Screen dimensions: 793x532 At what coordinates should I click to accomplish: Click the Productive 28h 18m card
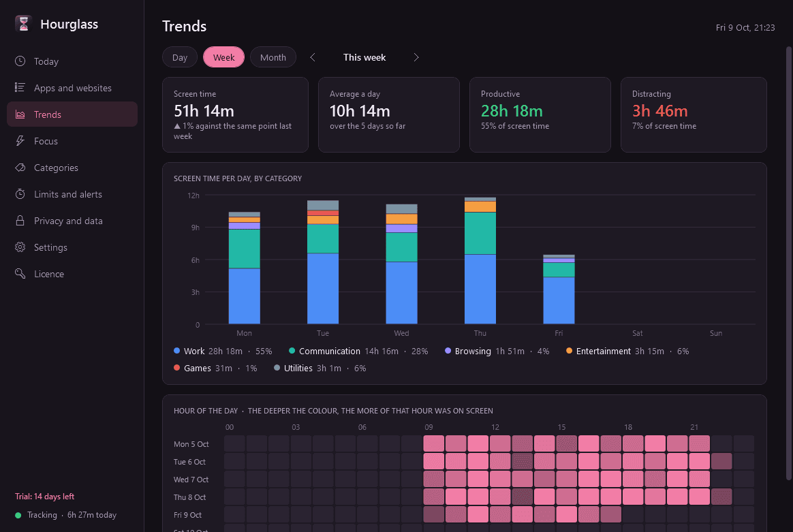(x=540, y=115)
